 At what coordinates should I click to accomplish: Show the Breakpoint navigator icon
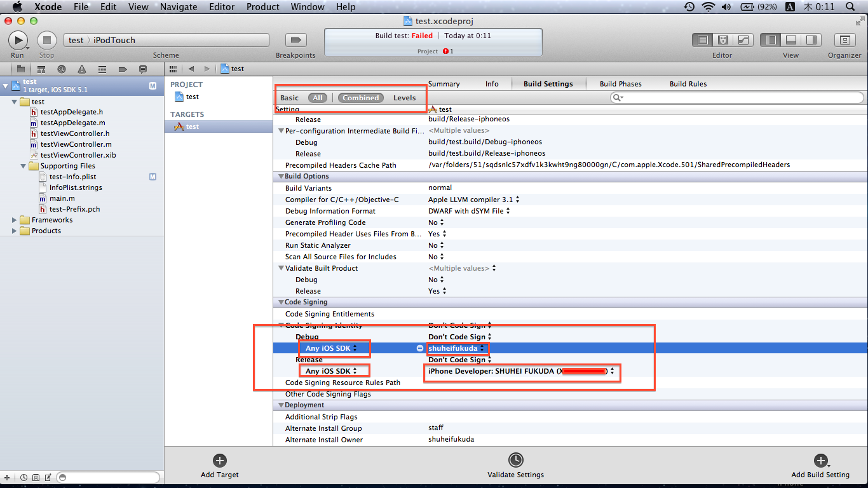click(x=123, y=69)
